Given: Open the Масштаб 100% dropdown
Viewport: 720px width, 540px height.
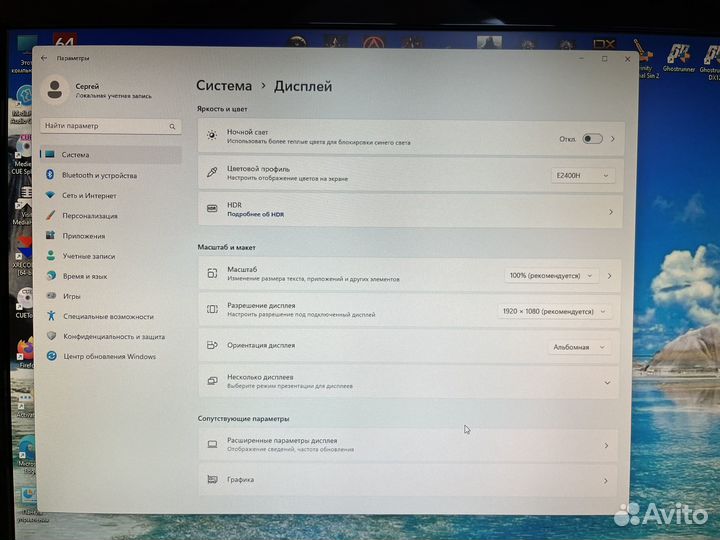Looking at the screenshot, I should click(x=551, y=276).
